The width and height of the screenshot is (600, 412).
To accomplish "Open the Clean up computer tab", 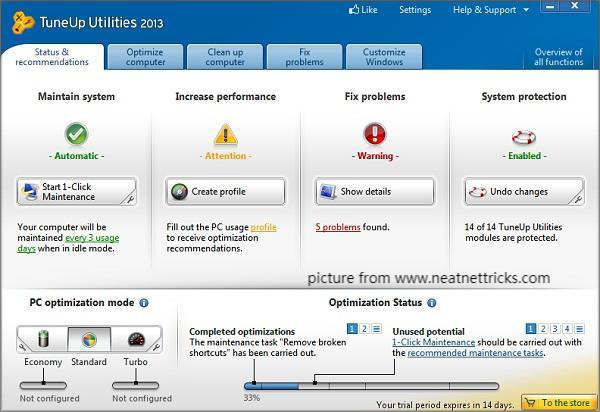I will click(x=225, y=57).
